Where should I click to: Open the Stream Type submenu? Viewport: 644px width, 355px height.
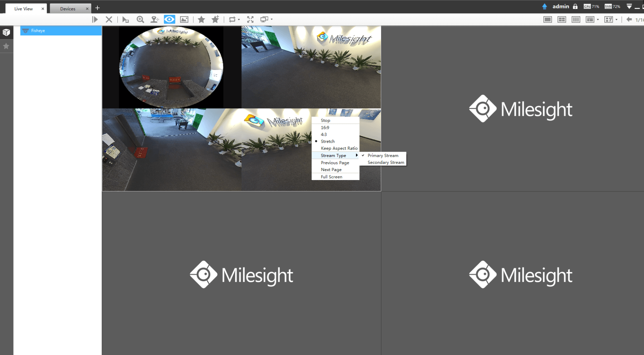pos(335,155)
